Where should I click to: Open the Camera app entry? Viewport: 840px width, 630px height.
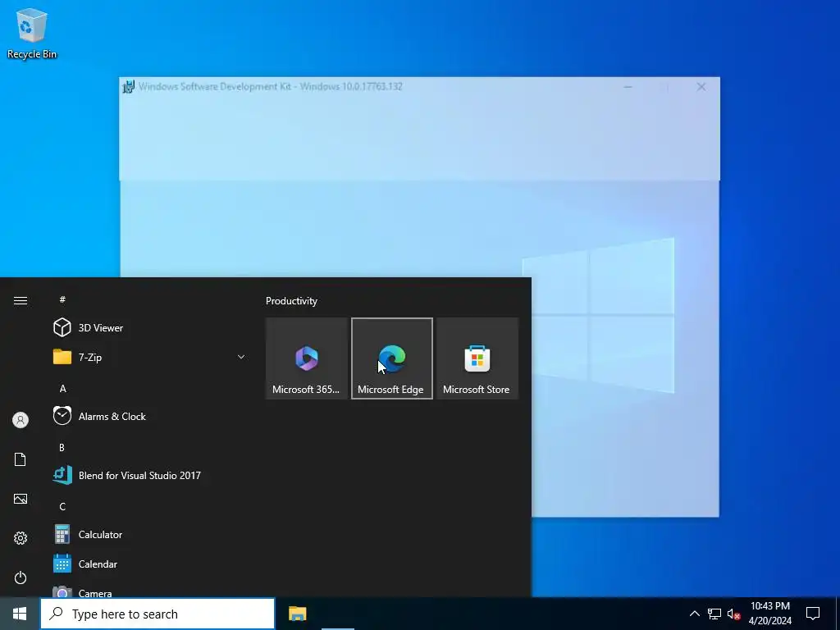[148, 589]
